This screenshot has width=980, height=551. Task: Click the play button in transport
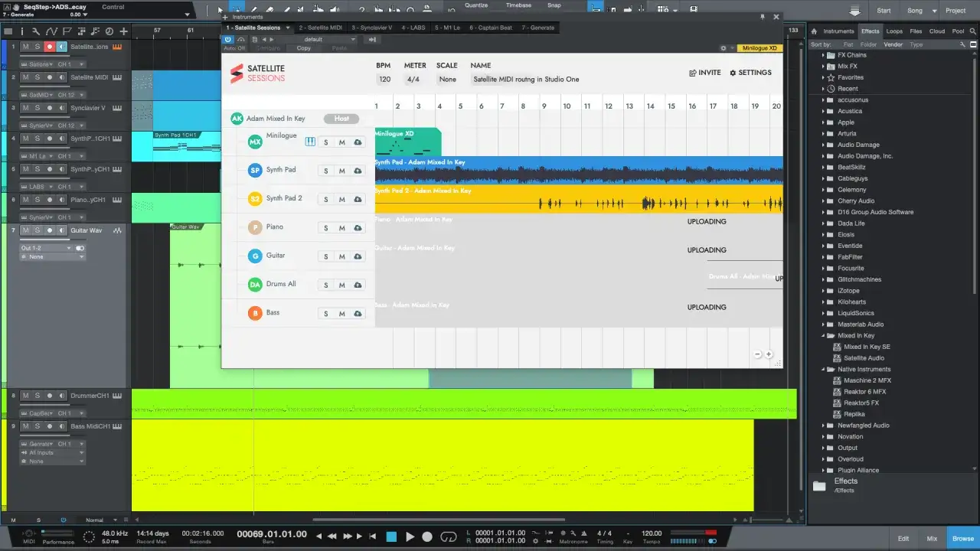click(410, 536)
